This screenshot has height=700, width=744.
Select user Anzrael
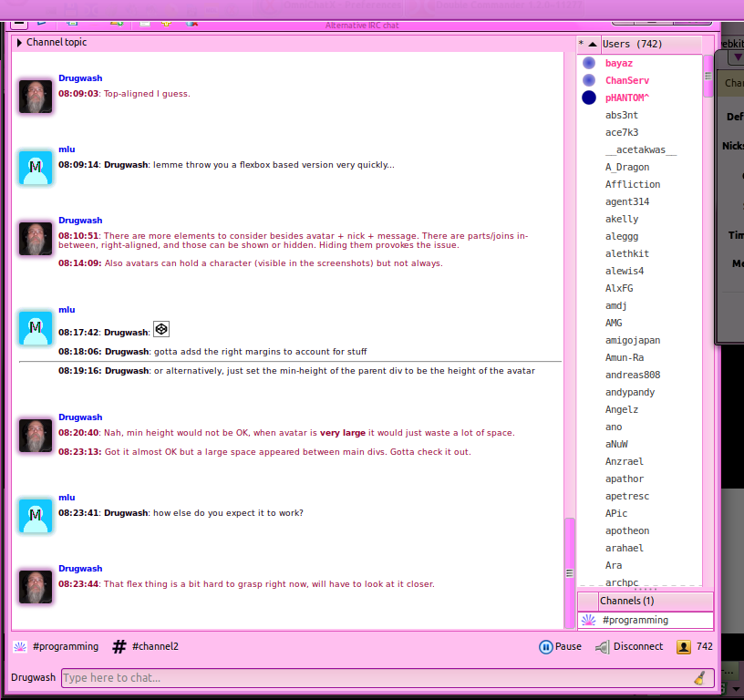tap(625, 461)
